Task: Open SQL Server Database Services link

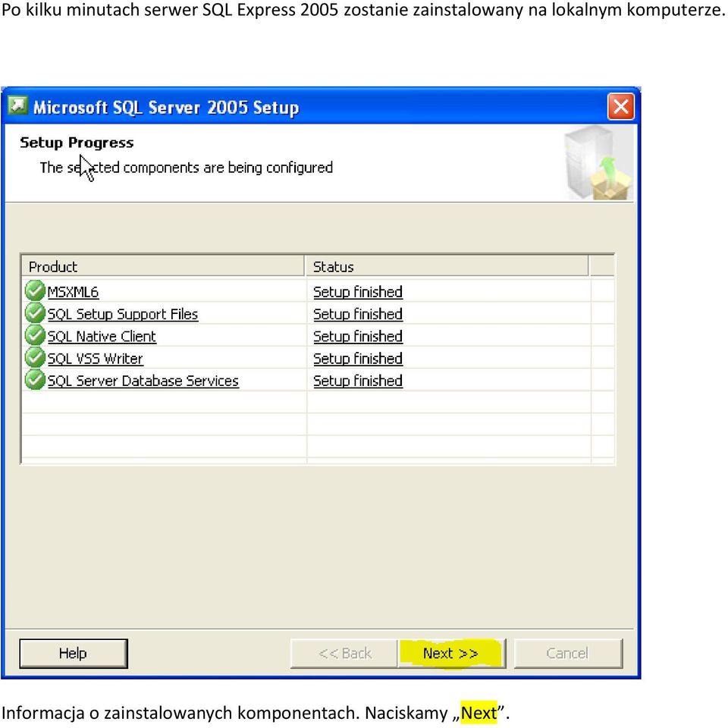Action: pos(143,381)
